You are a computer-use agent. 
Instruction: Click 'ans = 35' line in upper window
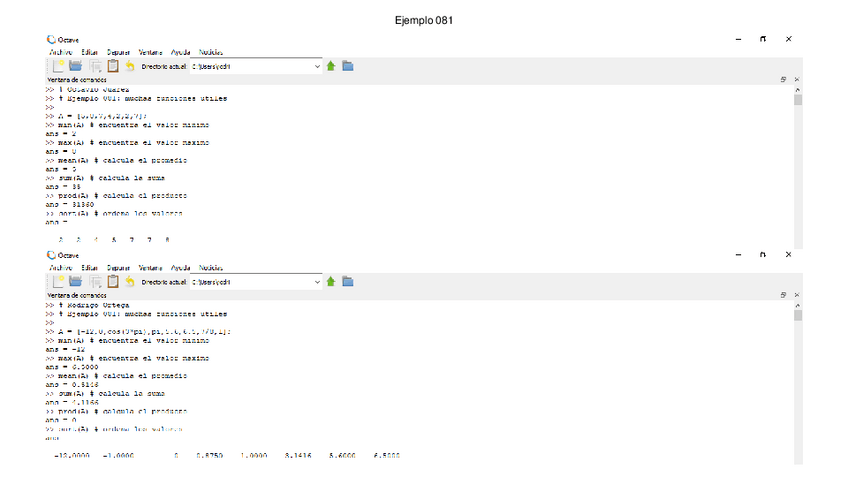[x=63, y=187]
